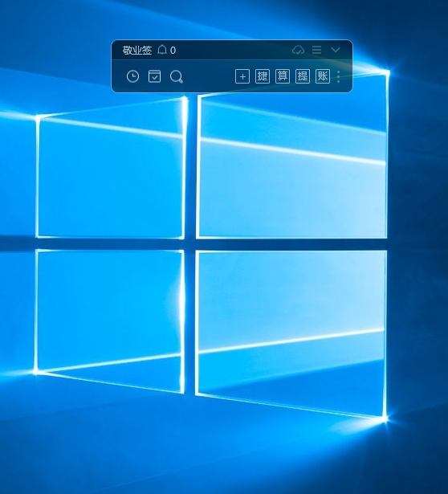Click the reminder count number 0
Screen dimensions: 448x494
point(173,50)
